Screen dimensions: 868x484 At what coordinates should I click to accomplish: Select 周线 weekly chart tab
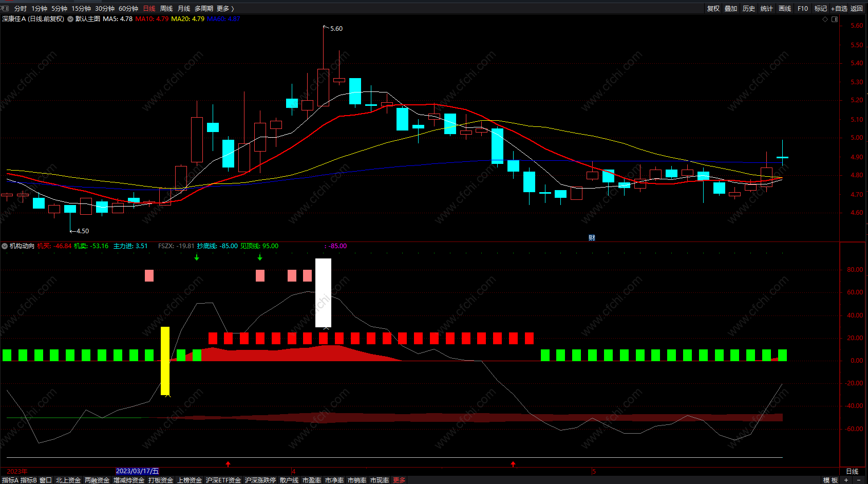pyautogui.click(x=166, y=8)
